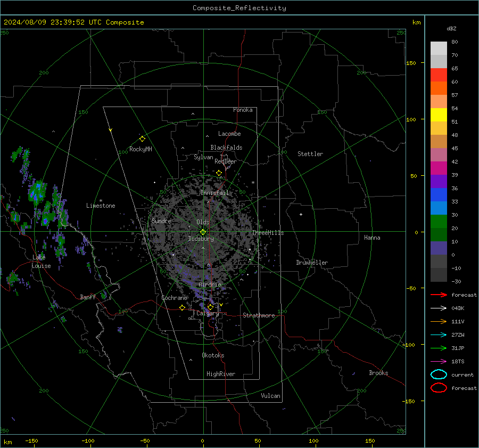Click the Vulcan city label
Screen dimensions: 479x448
[x=271, y=396]
